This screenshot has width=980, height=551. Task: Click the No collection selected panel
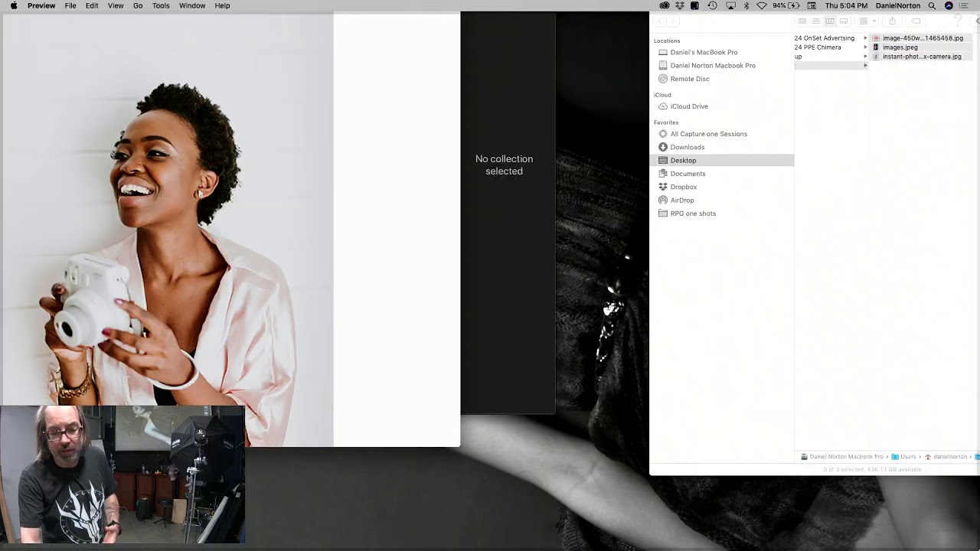(x=508, y=213)
